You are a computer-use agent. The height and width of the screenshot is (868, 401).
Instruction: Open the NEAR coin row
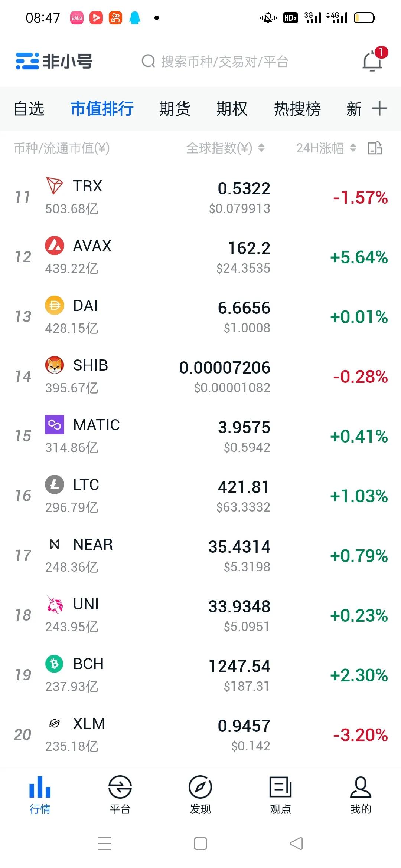click(x=200, y=556)
